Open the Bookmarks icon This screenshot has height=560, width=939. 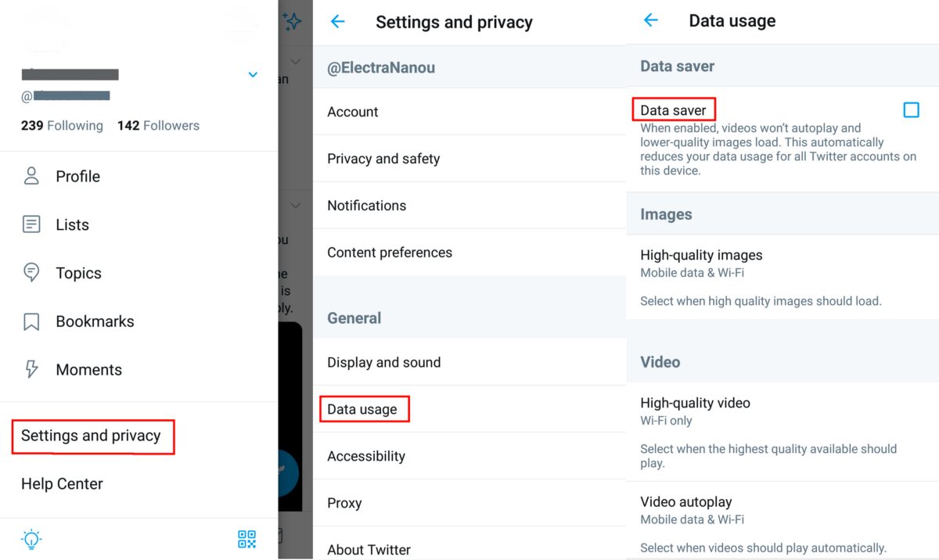click(x=31, y=321)
